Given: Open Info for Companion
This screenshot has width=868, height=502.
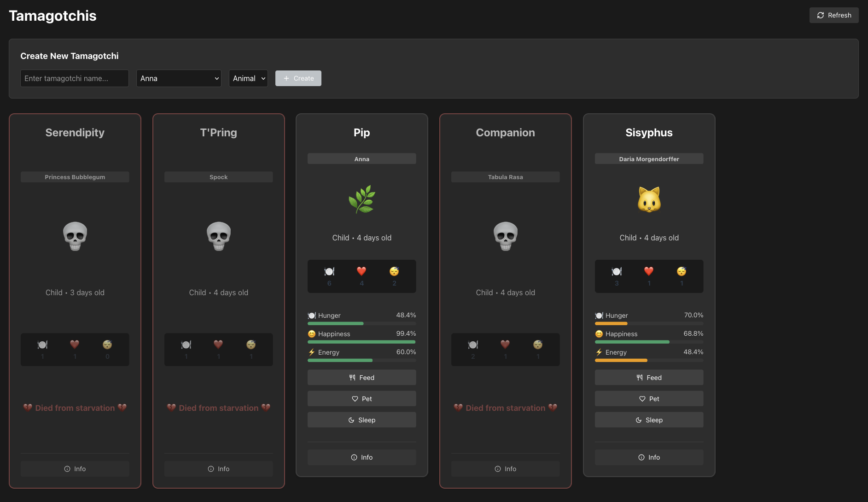Looking at the screenshot, I should point(505,469).
